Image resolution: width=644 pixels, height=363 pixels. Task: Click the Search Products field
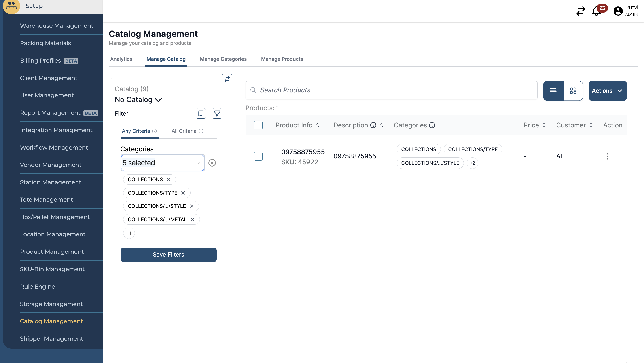tap(391, 90)
